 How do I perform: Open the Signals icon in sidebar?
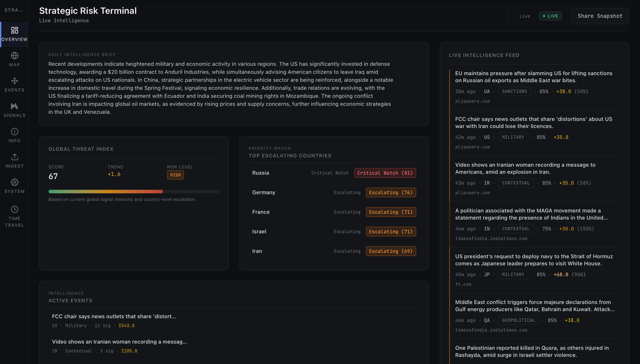[14, 106]
